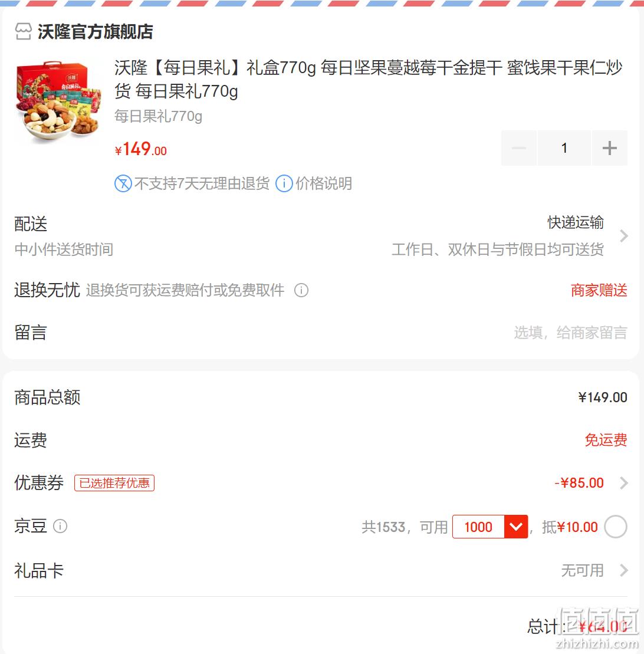
Task: Increase quantity with the plus button
Action: coord(609,148)
